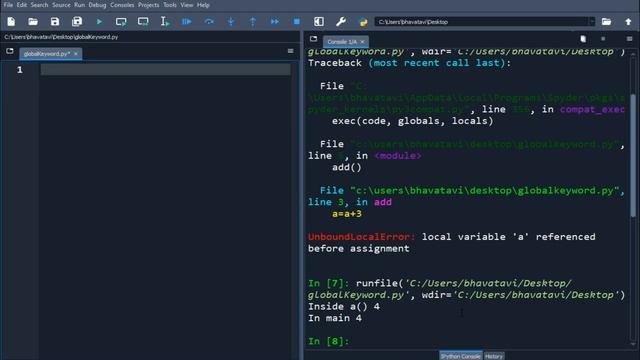Screen dimensions: 640x360
Task: Open Preferences with the wrench icon
Action: (x=341, y=22)
